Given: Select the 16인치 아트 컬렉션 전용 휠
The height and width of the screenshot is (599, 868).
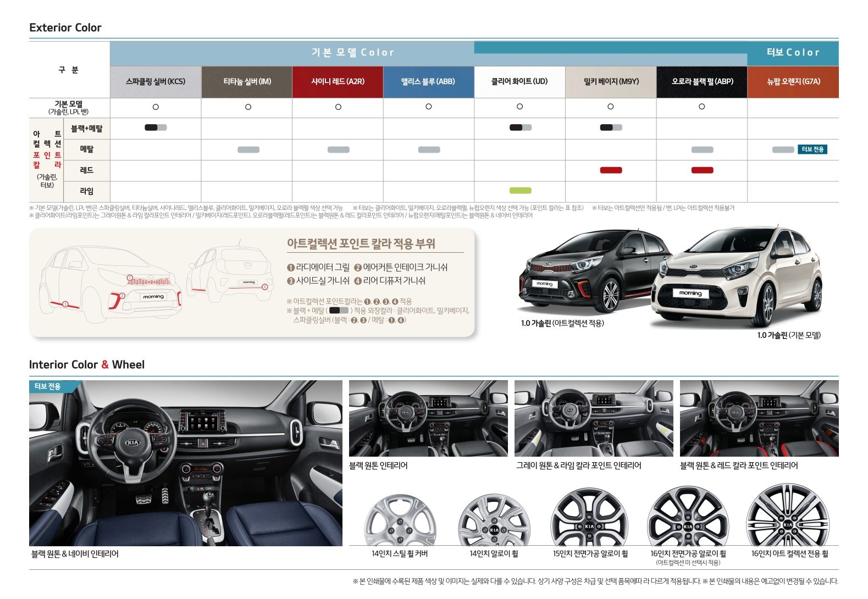Looking at the screenshot, I should click(787, 518).
